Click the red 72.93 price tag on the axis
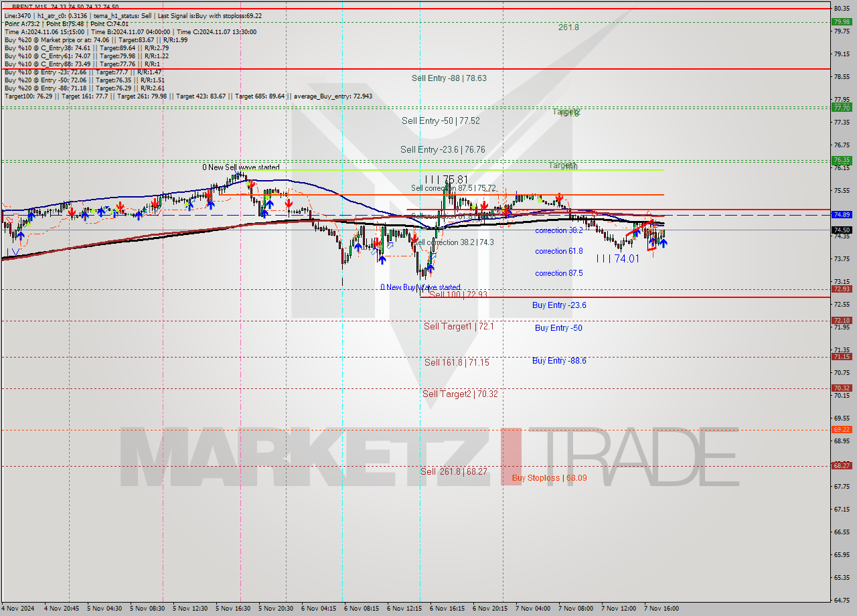The width and height of the screenshot is (857, 616). point(841,289)
